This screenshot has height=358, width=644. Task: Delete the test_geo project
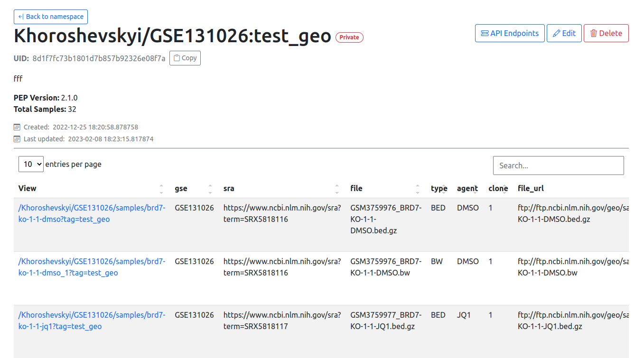point(606,33)
